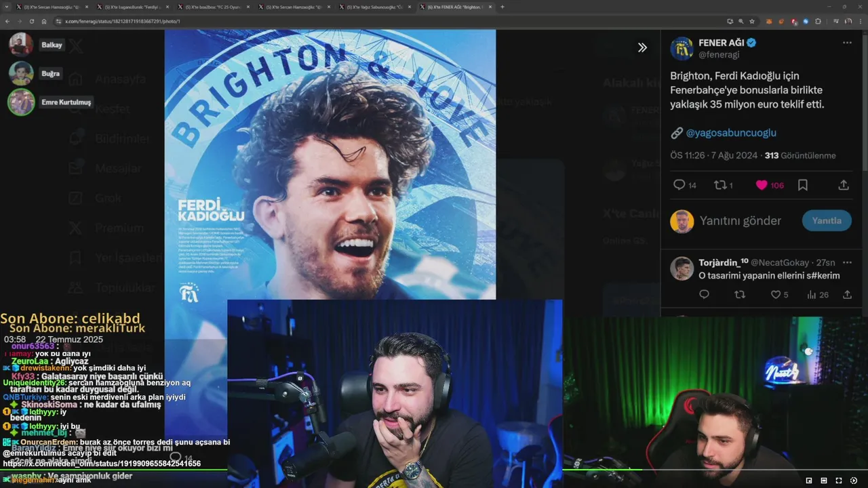Open the @yagosabuncuoglu mention link
The image size is (868, 488).
(731, 133)
